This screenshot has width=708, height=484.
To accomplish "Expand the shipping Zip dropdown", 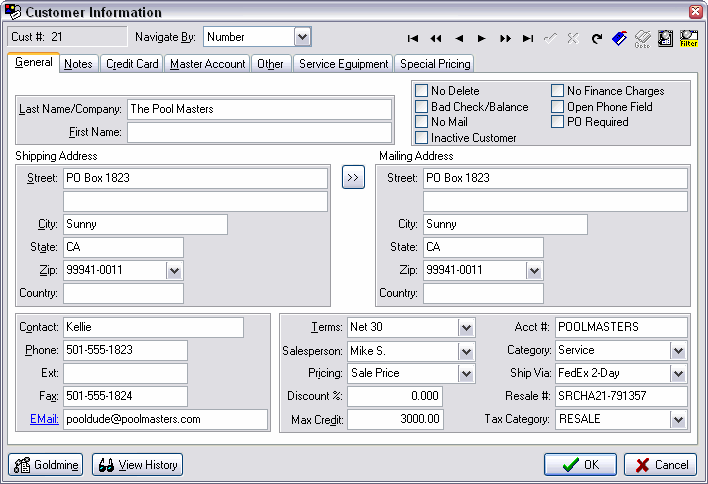I will pos(174,271).
